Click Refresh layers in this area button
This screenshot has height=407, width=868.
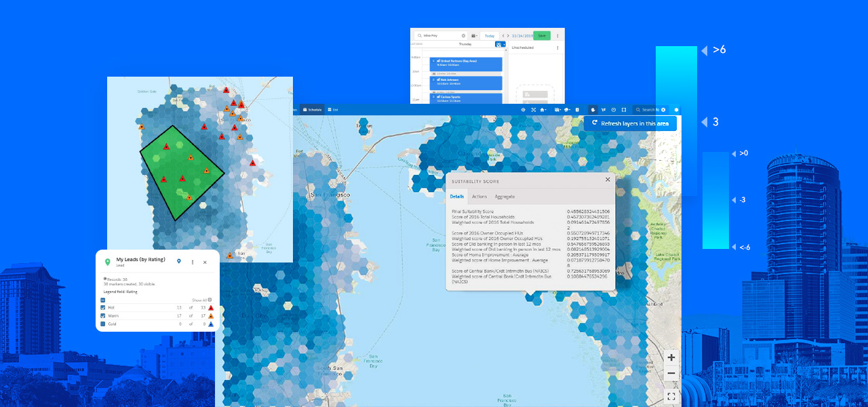(630, 123)
